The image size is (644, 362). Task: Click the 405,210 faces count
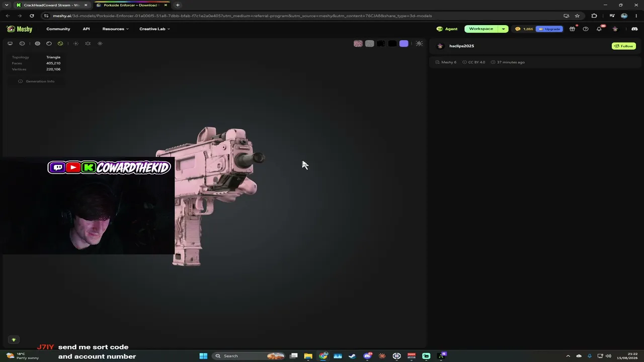(x=53, y=63)
